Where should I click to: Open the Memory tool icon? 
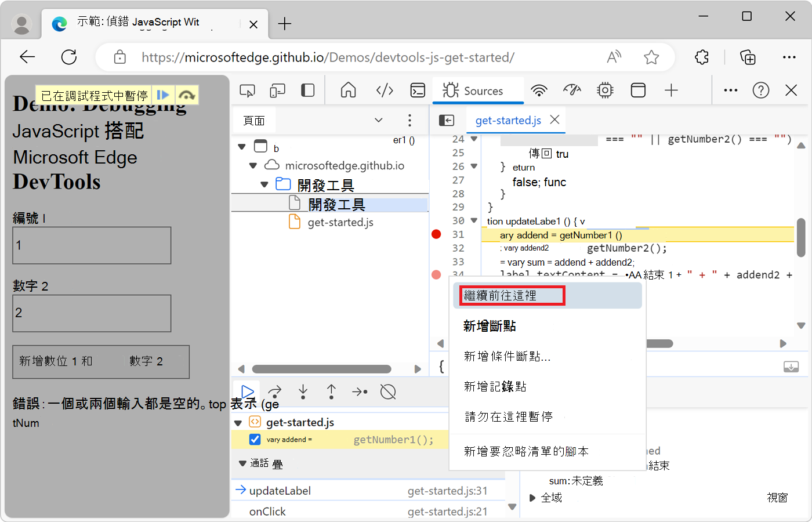(605, 90)
